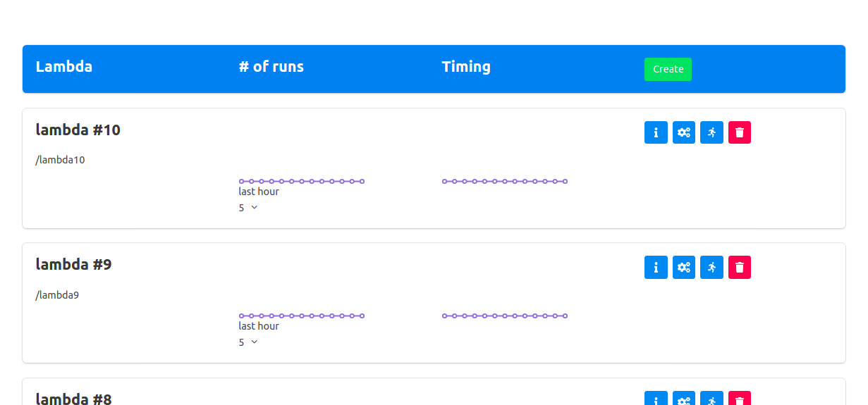Click the timing sparkline chart for lambda #10
This screenshot has width=868, height=405.
coord(505,181)
